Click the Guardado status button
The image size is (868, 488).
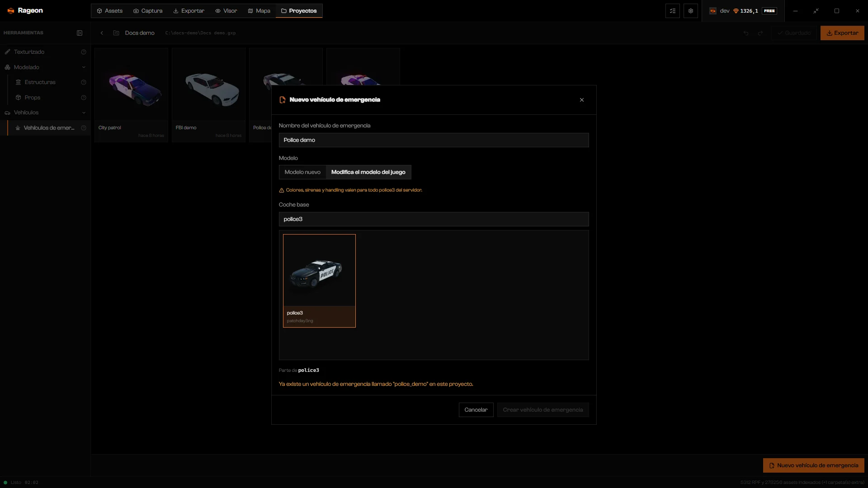pyautogui.click(x=794, y=33)
